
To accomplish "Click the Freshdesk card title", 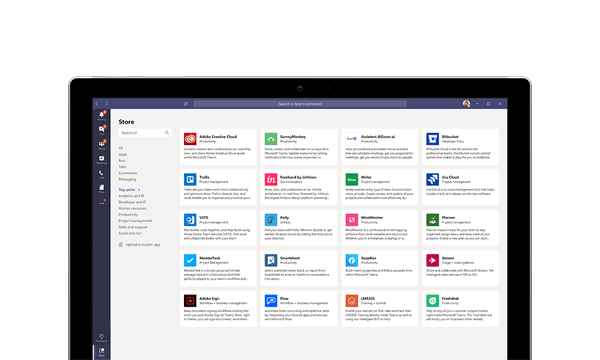I will click(450, 298).
